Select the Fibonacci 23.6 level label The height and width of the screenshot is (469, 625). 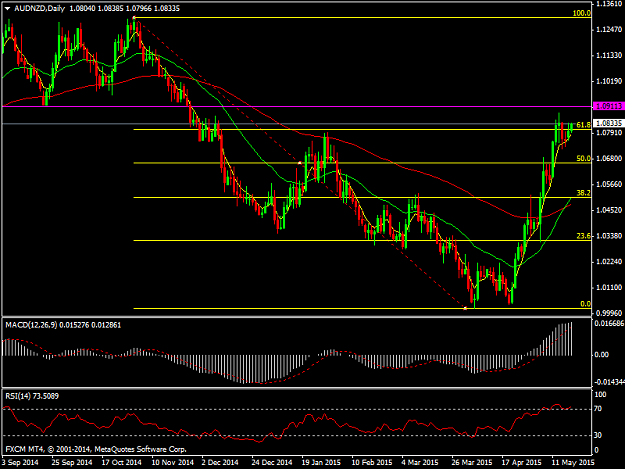pos(583,236)
